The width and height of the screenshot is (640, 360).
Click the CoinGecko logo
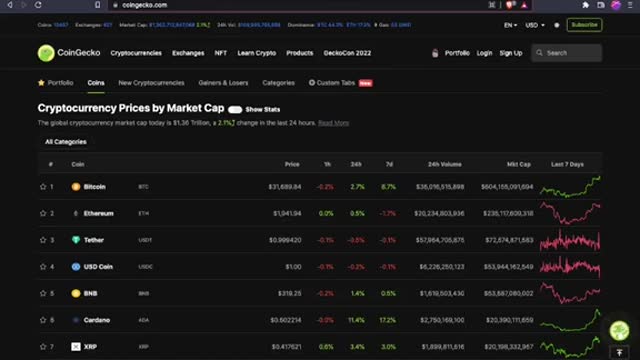(69, 53)
